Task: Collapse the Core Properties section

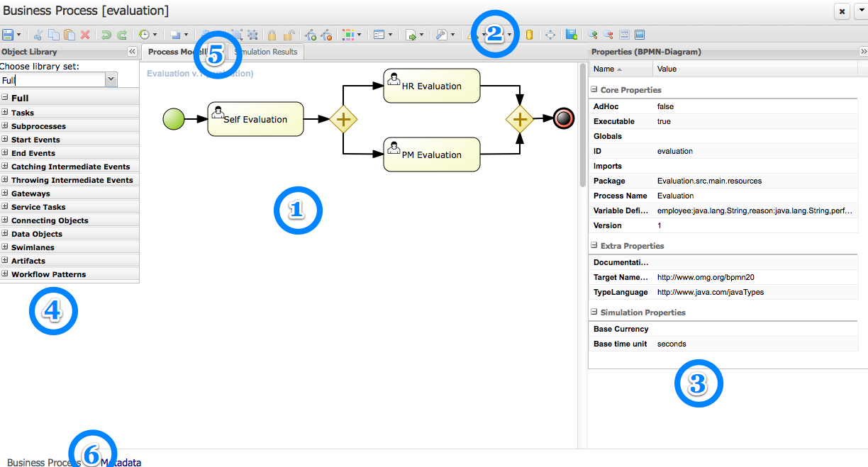Action: point(594,90)
